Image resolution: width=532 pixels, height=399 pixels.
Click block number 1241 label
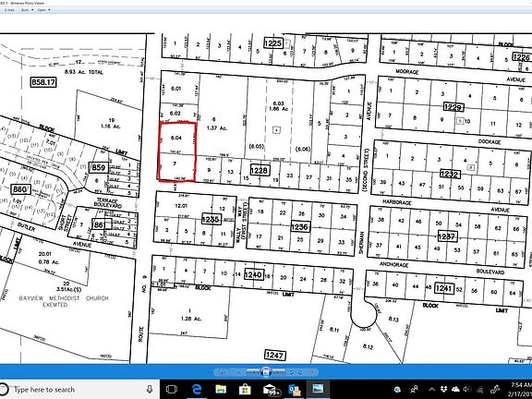pos(444,288)
